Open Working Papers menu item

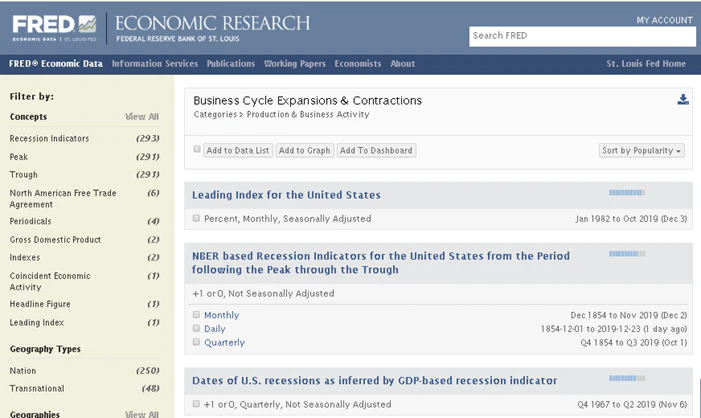295,63
